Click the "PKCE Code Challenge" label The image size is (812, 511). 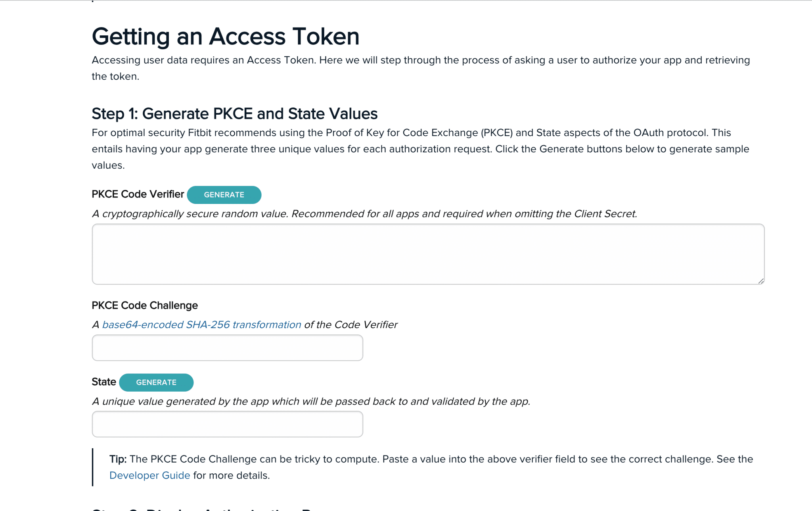145,305
